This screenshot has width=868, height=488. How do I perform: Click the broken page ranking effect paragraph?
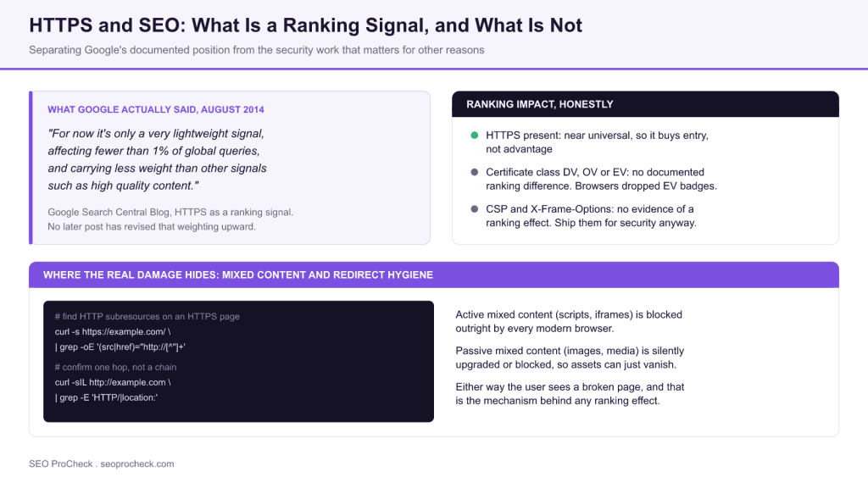[570, 393]
